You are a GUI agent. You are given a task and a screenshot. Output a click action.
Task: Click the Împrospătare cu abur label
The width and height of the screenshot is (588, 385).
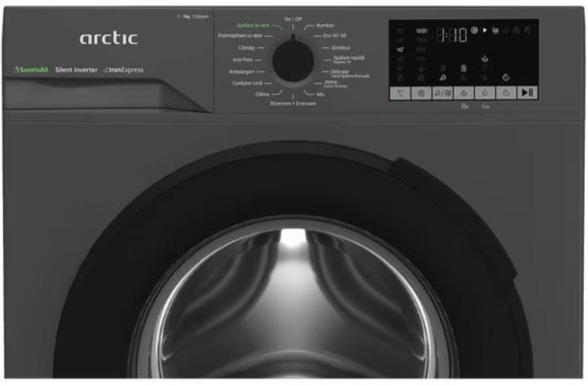pos(240,36)
